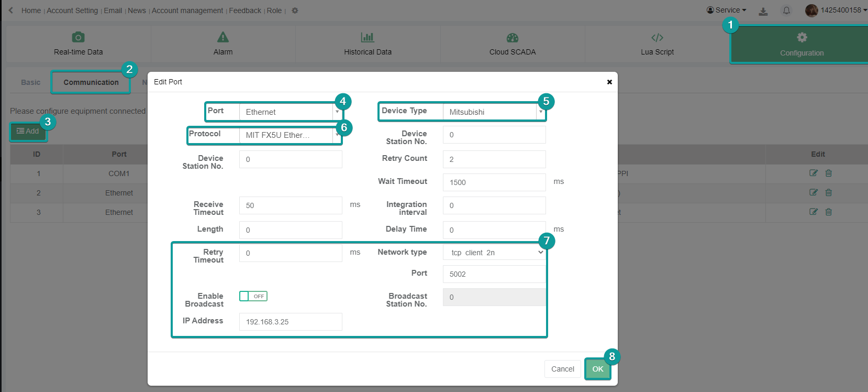
Task: Cancel the Edit Port dialog
Action: click(562, 369)
